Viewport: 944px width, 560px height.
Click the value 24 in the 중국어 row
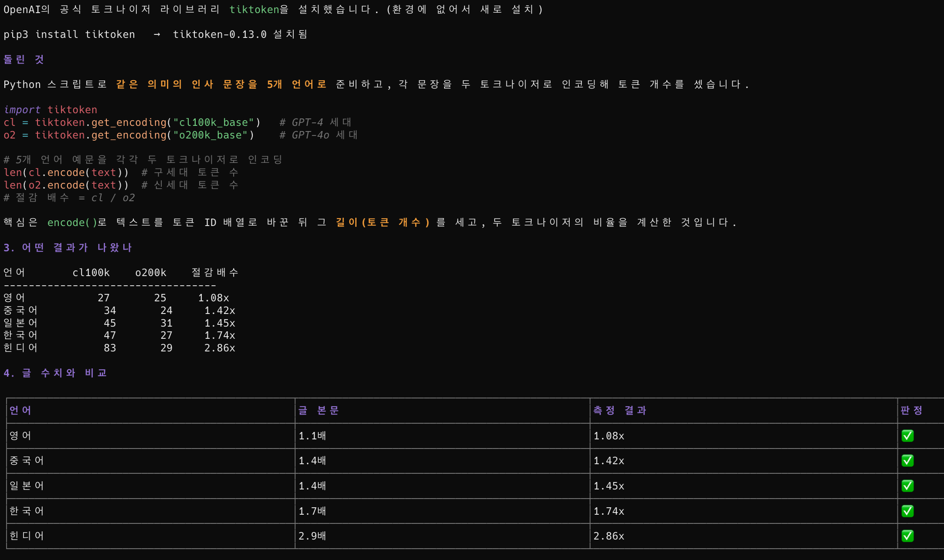166,310
